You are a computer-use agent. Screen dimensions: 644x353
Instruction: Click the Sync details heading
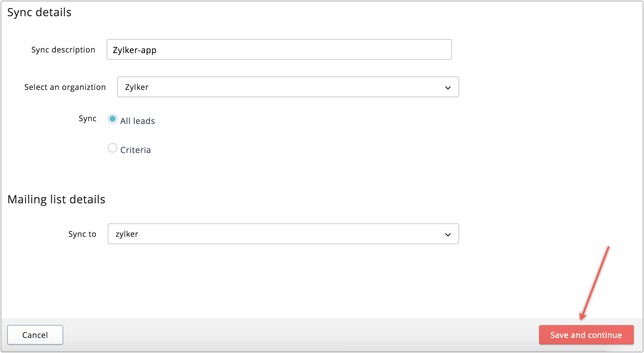coord(39,12)
